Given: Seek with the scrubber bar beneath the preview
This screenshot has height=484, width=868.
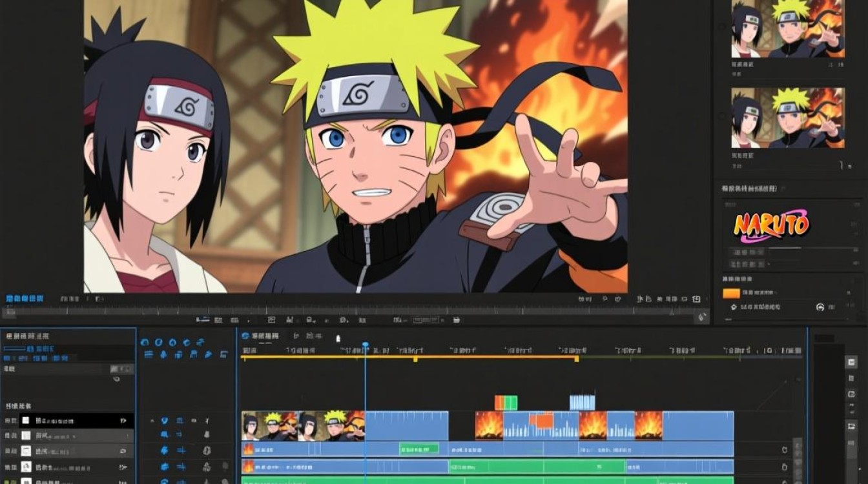Looking at the screenshot, I should (355, 312).
